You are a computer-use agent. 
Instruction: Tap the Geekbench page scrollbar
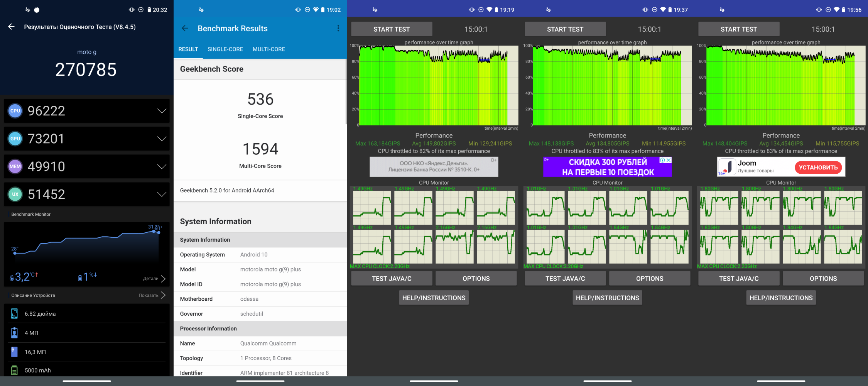[x=346, y=92]
